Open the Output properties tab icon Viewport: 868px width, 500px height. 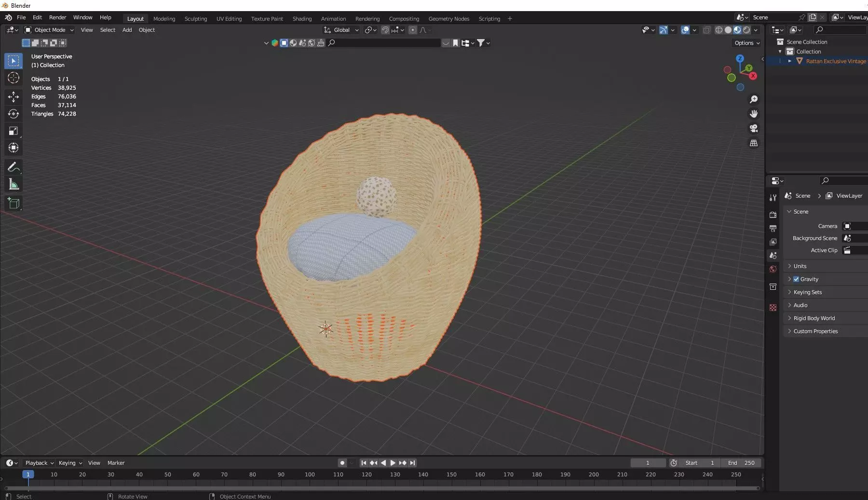pos(773,228)
